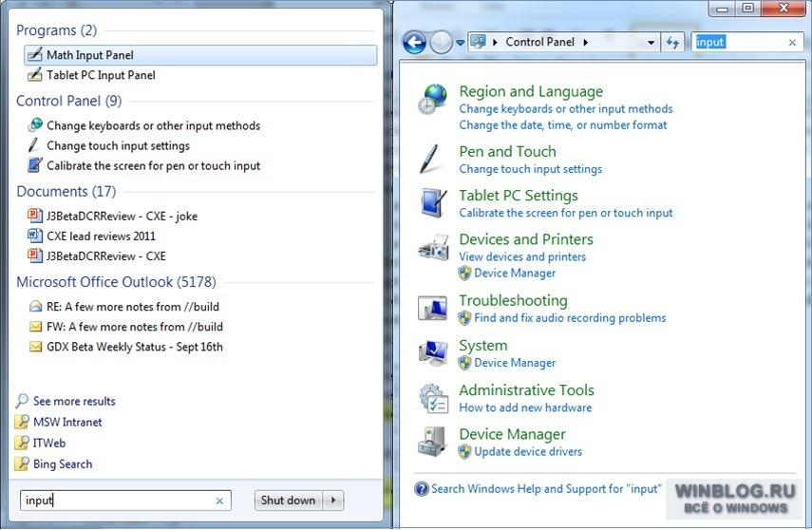Open Microsoft Office Outlook (5178) header
This screenshot has height=530, width=812.
pyautogui.click(x=116, y=282)
